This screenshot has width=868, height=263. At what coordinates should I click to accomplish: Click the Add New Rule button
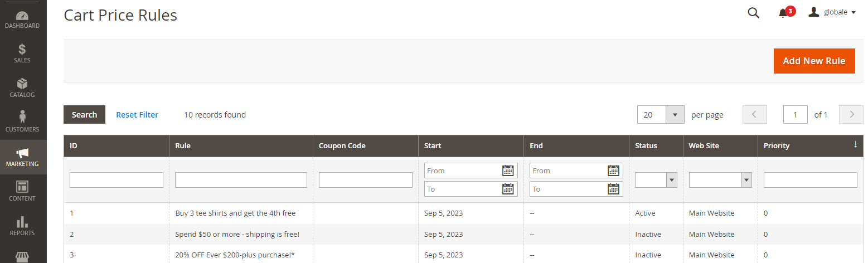coord(814,61)
